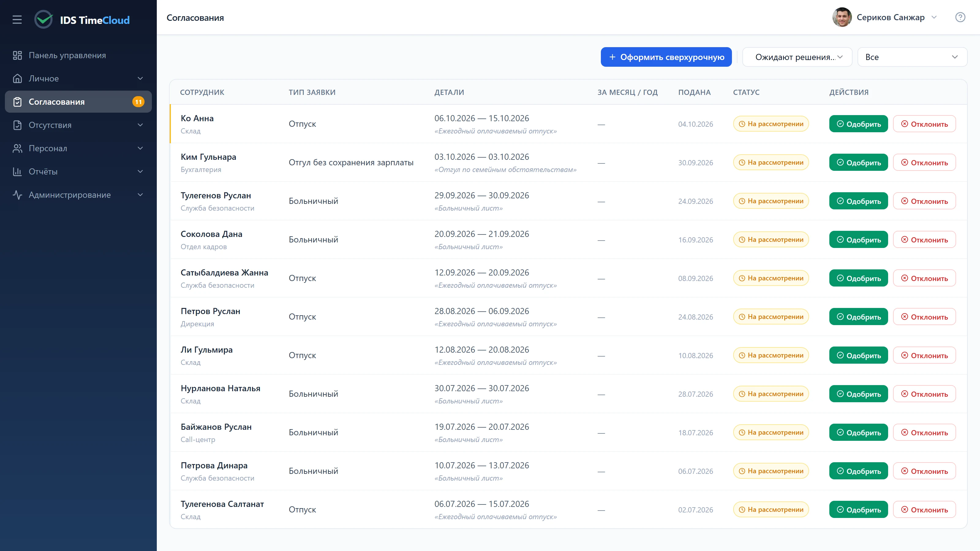Screen dimensions: 980x551
Task: Click the СОТРУДНИК column header
Action: tap(202, 92)
